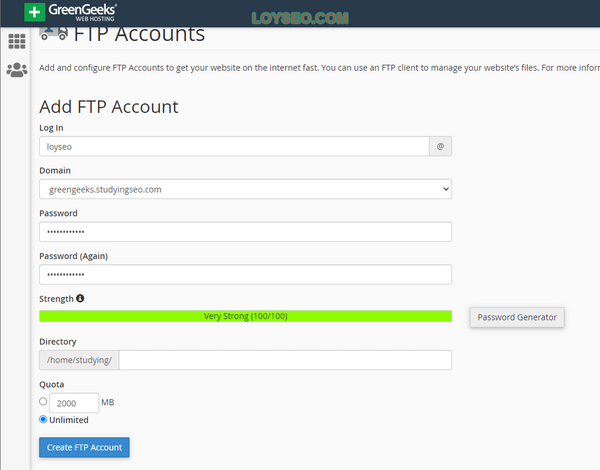This screenshot has width=600, height=470.
Task: Select the Unlimited quota radio button
Action: (43, 419)
